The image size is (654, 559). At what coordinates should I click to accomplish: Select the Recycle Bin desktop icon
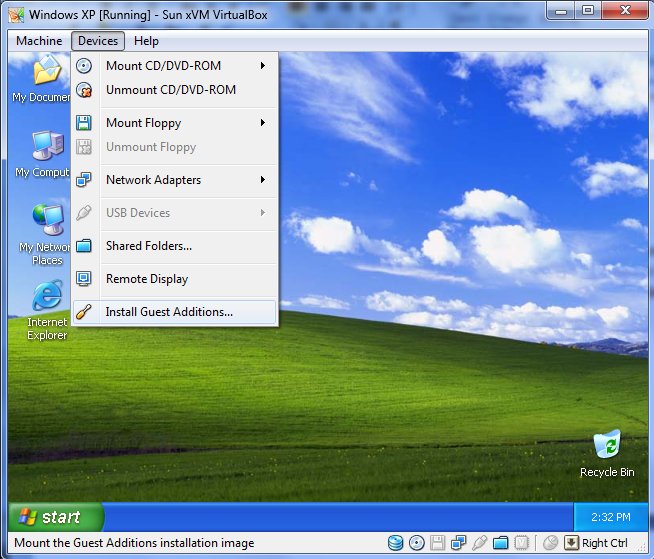tap(607, 454)
